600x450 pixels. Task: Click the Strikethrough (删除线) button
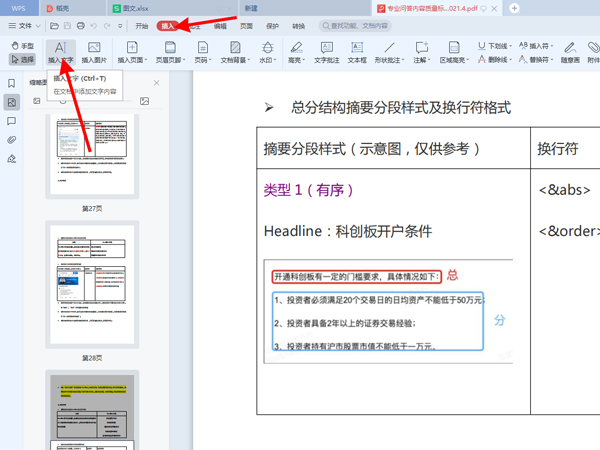pyautogui.click(x=519, y=60)
